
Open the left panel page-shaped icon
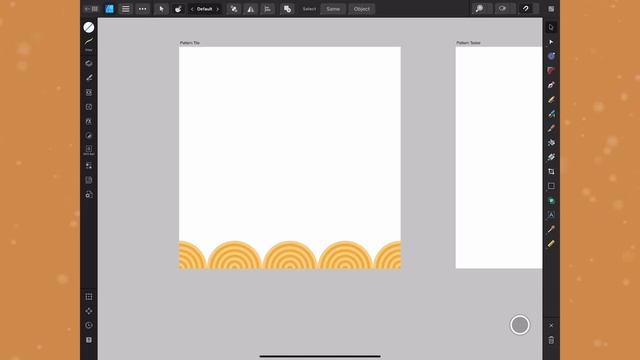coord(89,180)
